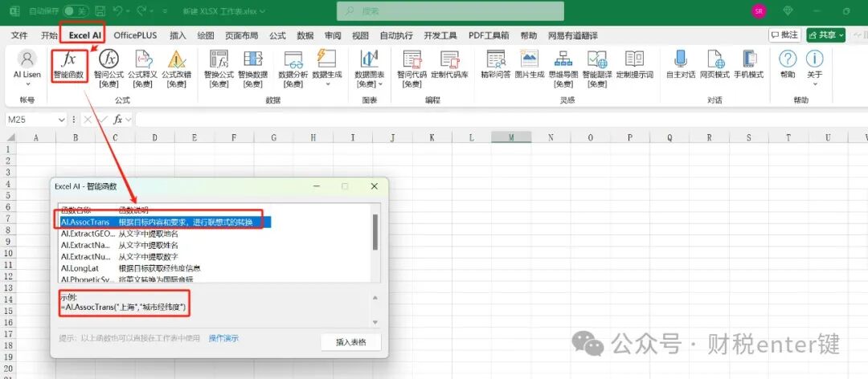
Task: Open the PDF工具箱 tab
Action: tap(489, 35)
